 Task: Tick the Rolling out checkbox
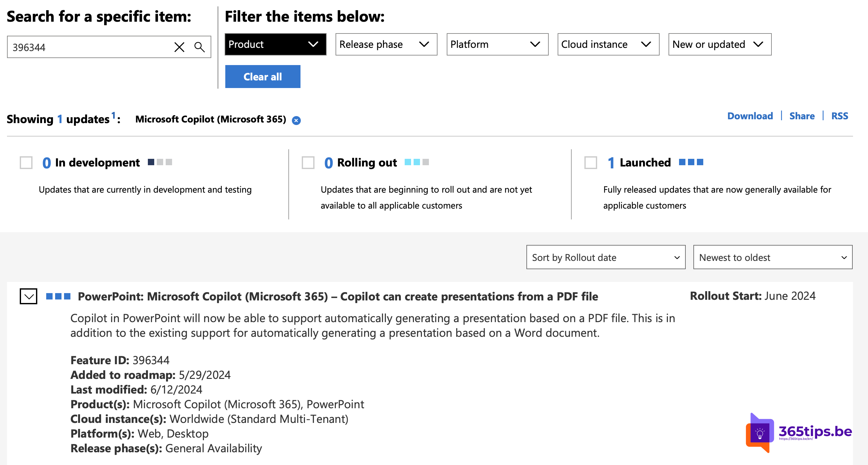tap(308, 163)
